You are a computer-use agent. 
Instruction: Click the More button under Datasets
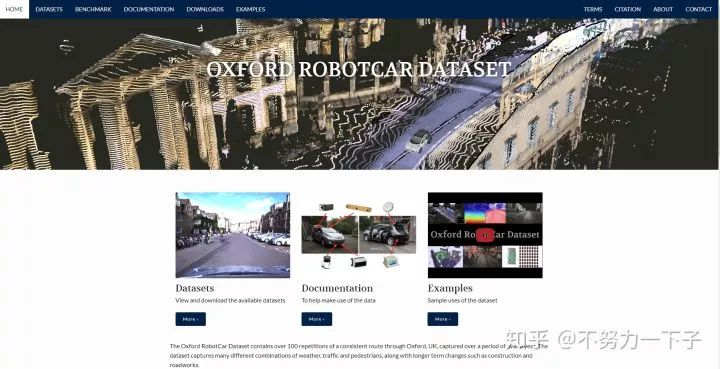(191, 319)
